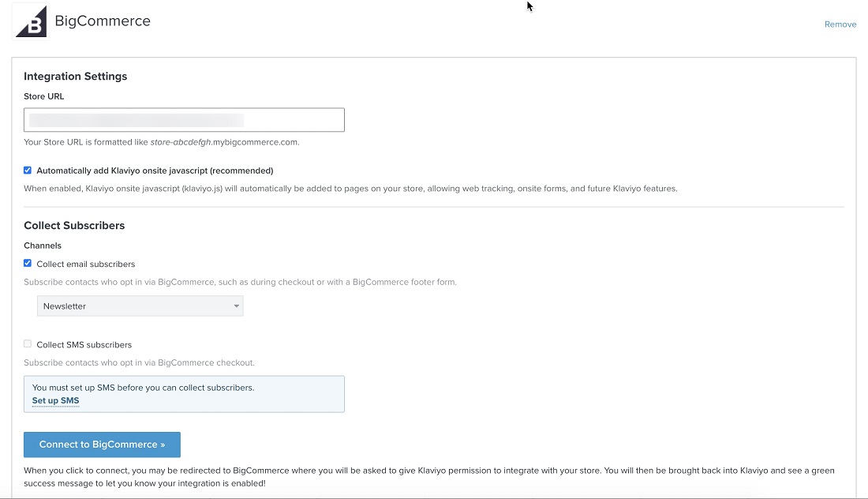Tick the Collect SMS subscribers checkbox
868x499 pixels.
point(28,344)
